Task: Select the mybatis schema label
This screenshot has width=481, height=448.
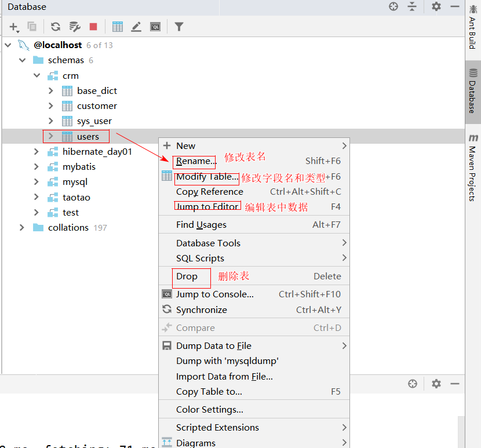Action: click(x=79, y=166)
